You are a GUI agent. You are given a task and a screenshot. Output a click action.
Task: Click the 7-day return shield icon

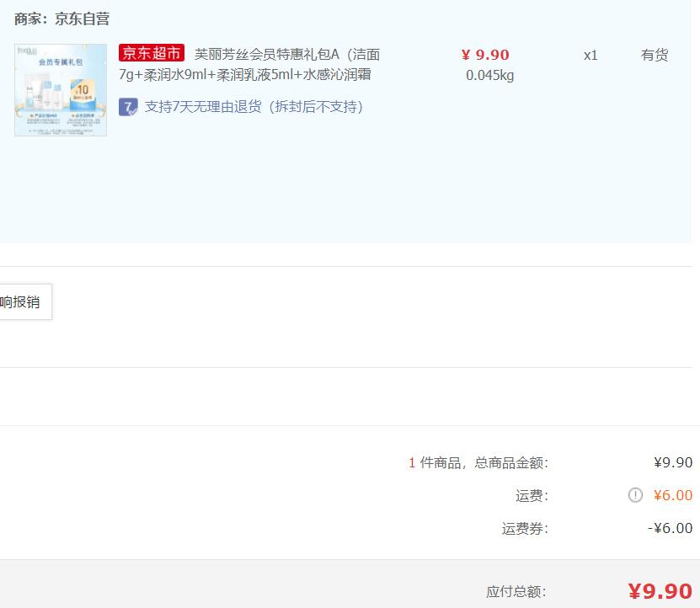(128, 107)
